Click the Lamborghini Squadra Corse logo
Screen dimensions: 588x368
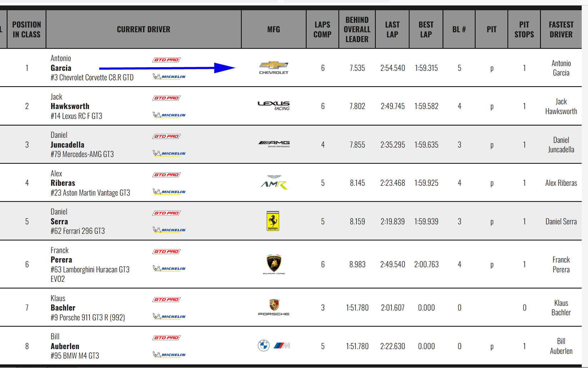click(274, 264)
